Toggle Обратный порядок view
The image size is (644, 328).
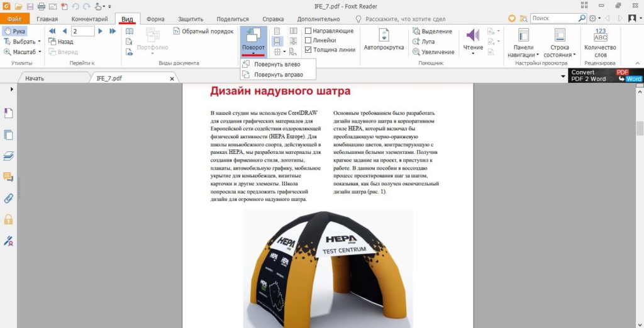tap(203, 31)
